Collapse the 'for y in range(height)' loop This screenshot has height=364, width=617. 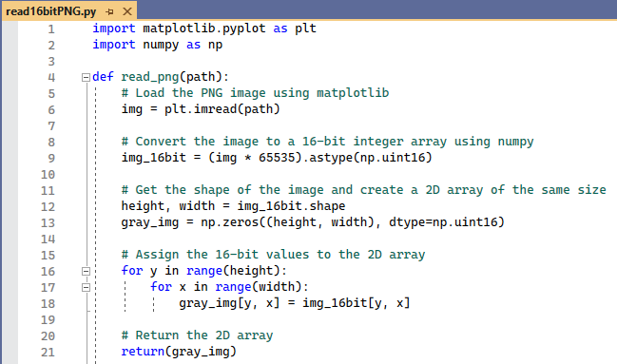tap(86, 271)
